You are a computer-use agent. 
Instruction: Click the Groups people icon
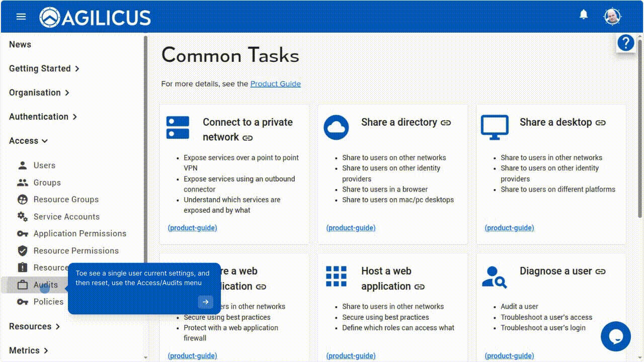tap(23, 183)
